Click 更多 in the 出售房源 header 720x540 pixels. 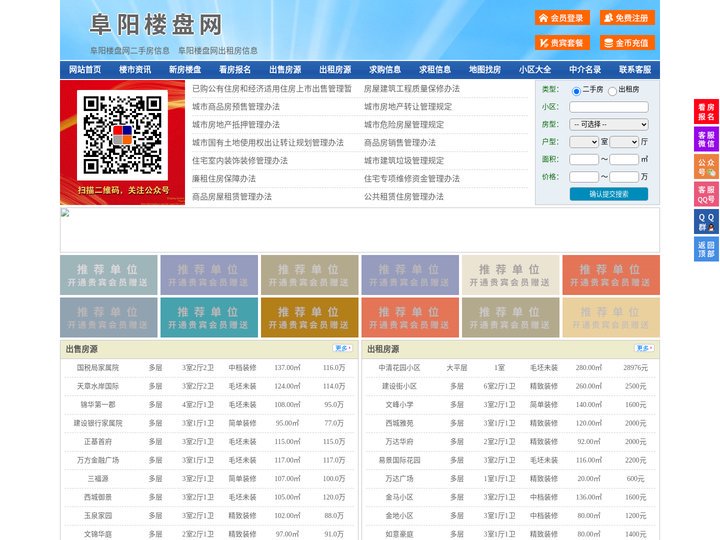tap(343, 349)
